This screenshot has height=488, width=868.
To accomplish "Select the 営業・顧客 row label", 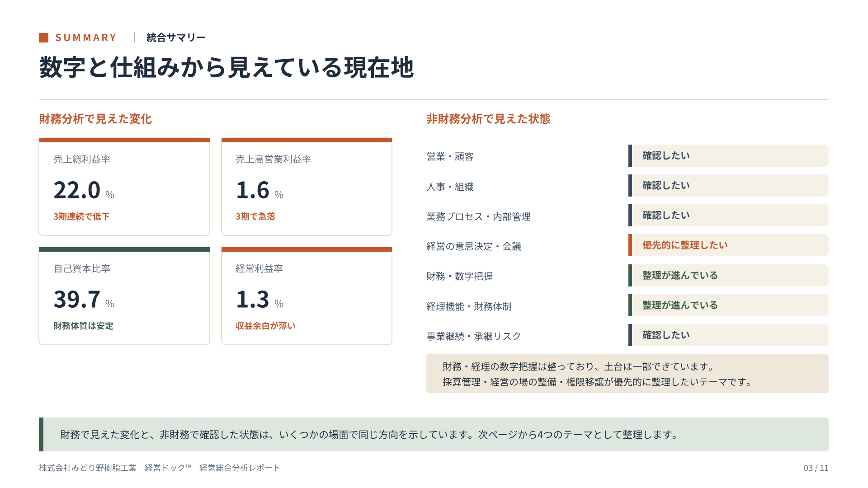I will tap(450, 156).
